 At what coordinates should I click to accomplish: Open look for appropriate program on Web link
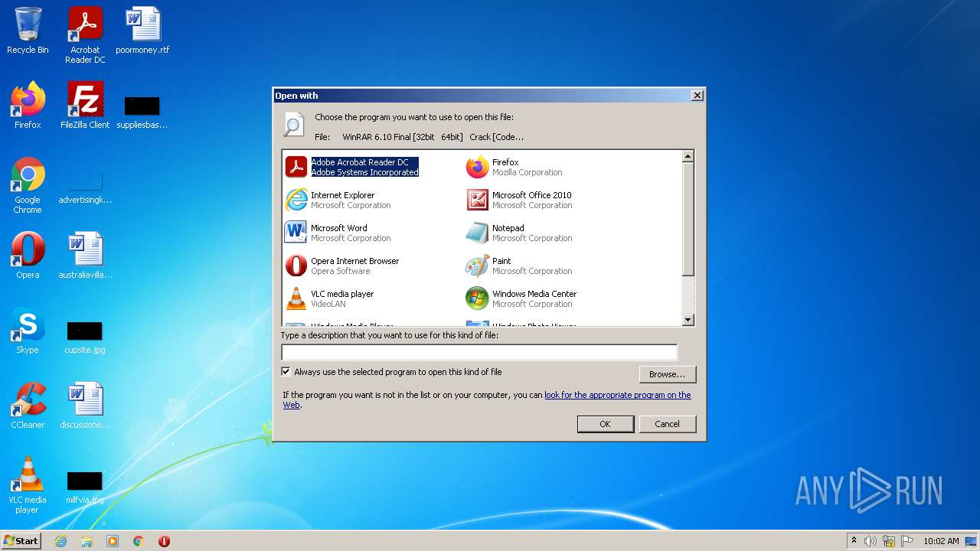click(x=617, y=395)
